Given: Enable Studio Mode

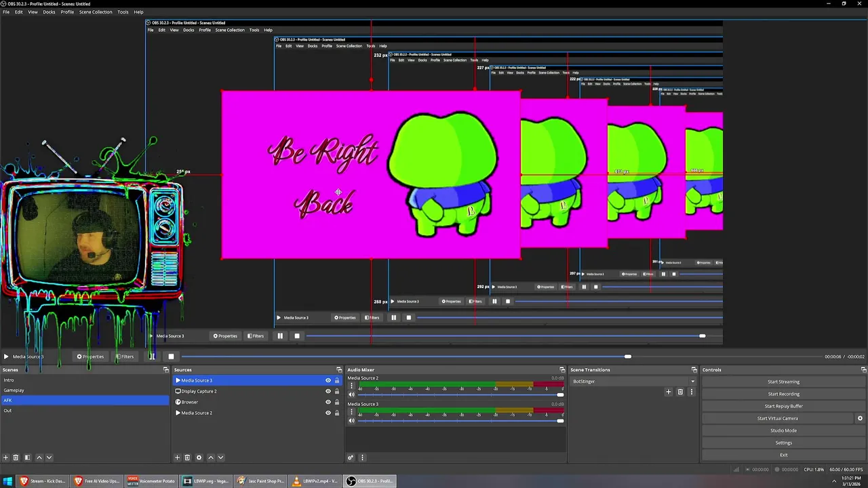Looking at the screenshot, I should point(783,430).
